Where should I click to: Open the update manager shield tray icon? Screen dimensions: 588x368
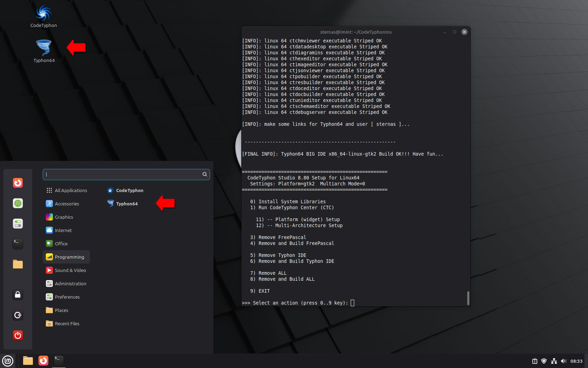click(544, 361)
